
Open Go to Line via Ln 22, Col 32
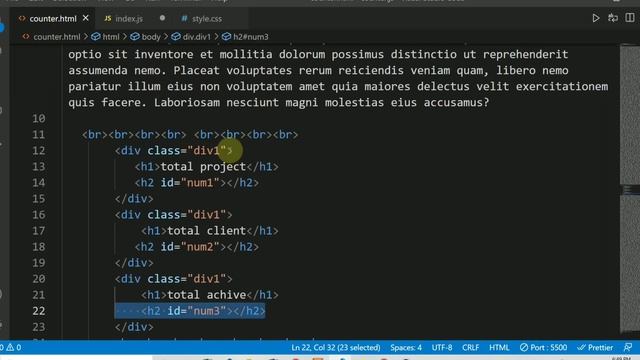[x=336, y=348]
